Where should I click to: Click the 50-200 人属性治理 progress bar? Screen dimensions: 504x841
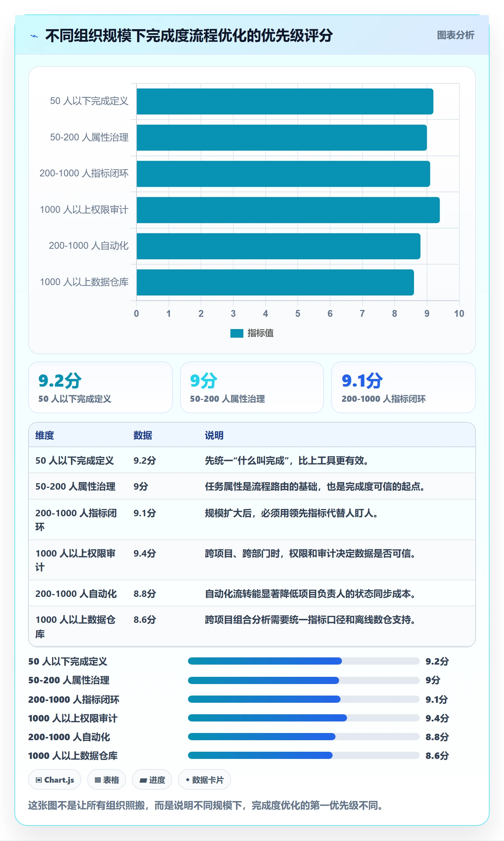pyautogui.click(x=304, y=680)
